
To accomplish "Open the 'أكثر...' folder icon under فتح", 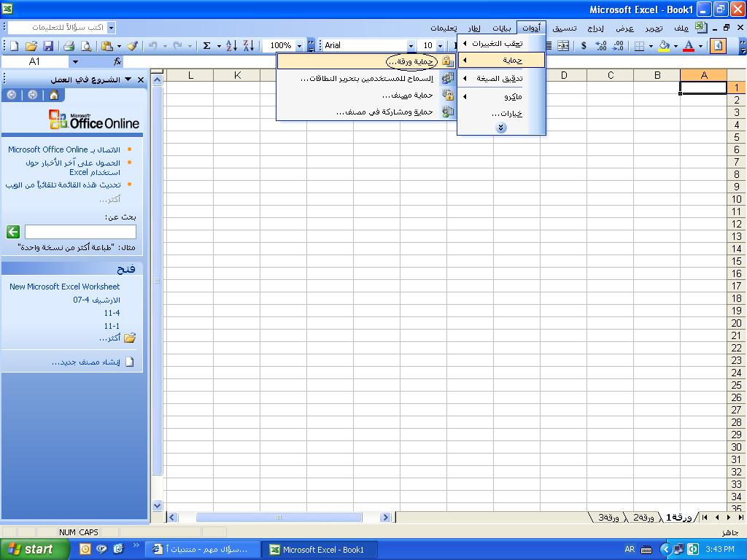I will point(130,338).
